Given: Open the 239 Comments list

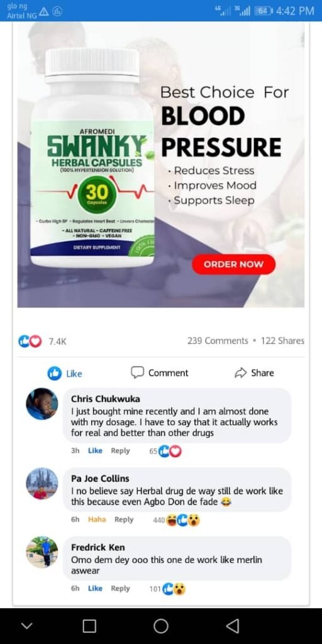Looking at the screenshot, I should (218, 341).
